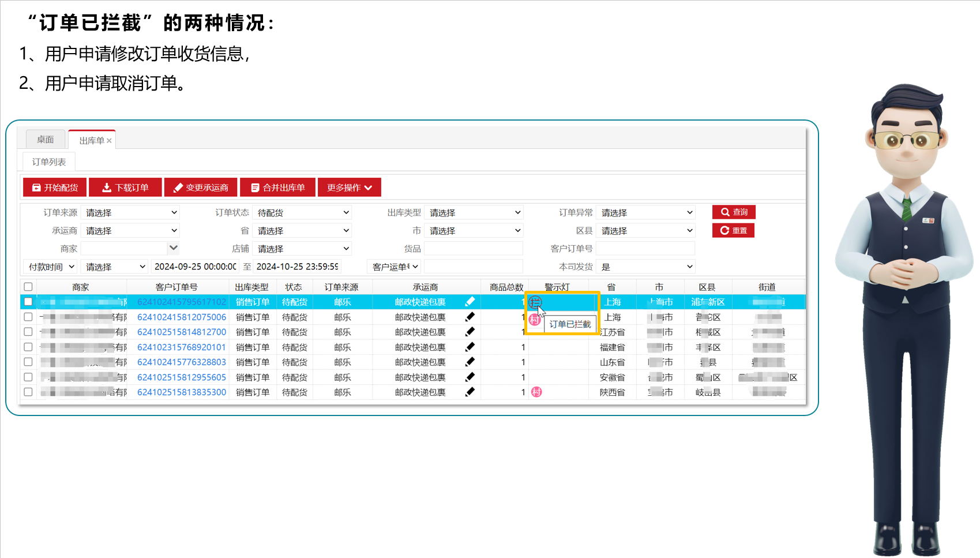
Task: Click the waybill number input field
Action: tap(474, 267)
